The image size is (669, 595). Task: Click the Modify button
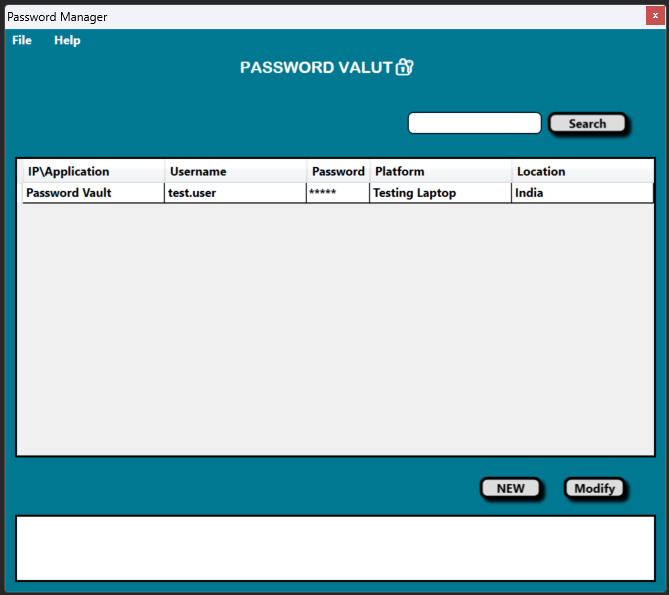coord(594,488)
